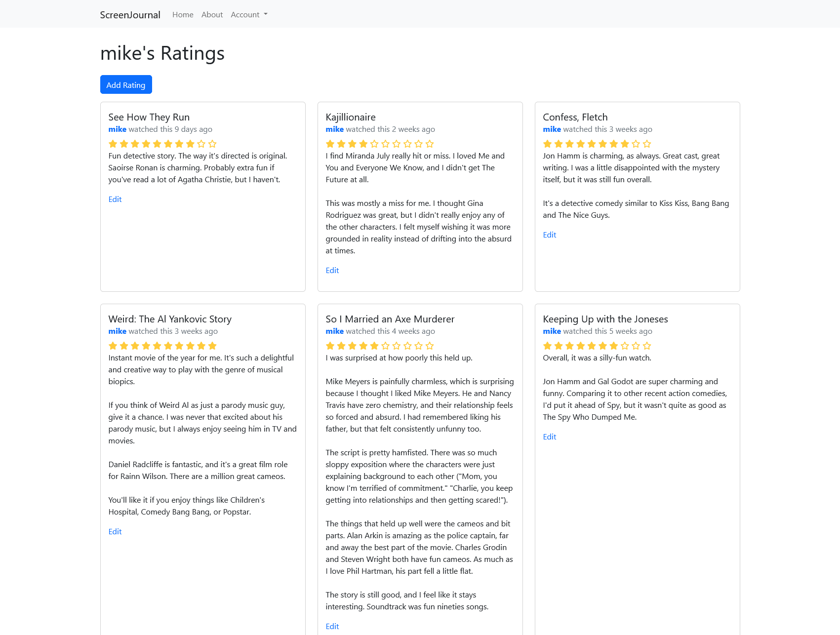Edit the Keeping Up with the Joneses review

coord(550,437)
